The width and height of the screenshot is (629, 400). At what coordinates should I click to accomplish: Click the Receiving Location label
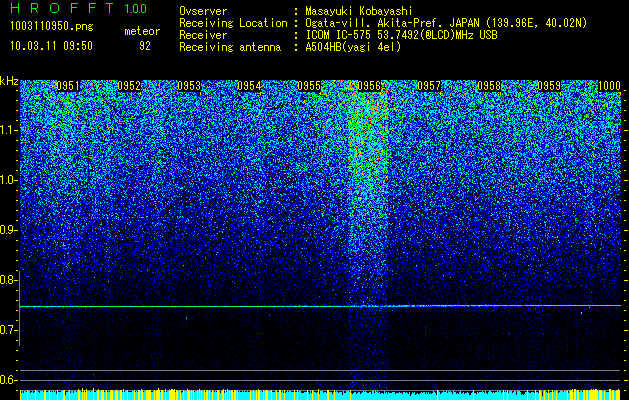tap(233, 23)
